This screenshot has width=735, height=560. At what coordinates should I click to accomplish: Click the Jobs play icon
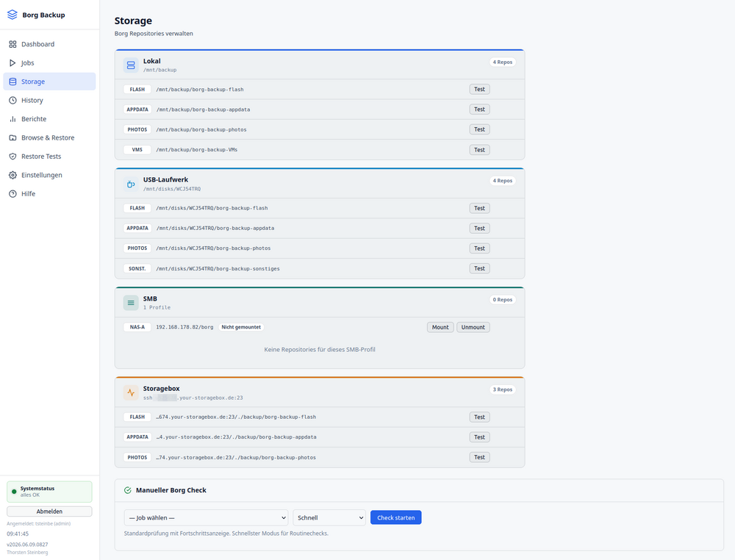(12, 62)
